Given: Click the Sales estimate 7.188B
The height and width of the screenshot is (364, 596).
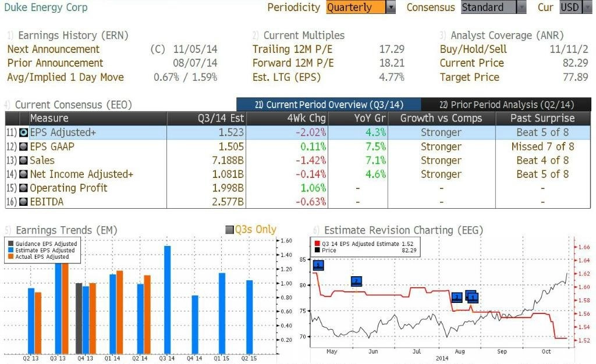Looking at the screenshot, I should click(x=228, y=160).
